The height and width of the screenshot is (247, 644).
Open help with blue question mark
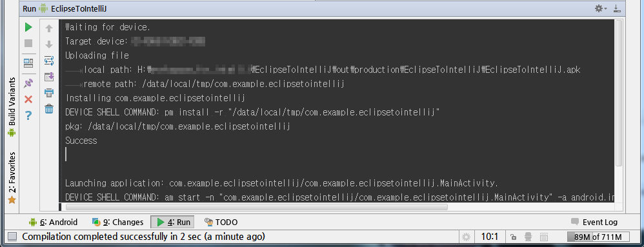tap(28, 115)
